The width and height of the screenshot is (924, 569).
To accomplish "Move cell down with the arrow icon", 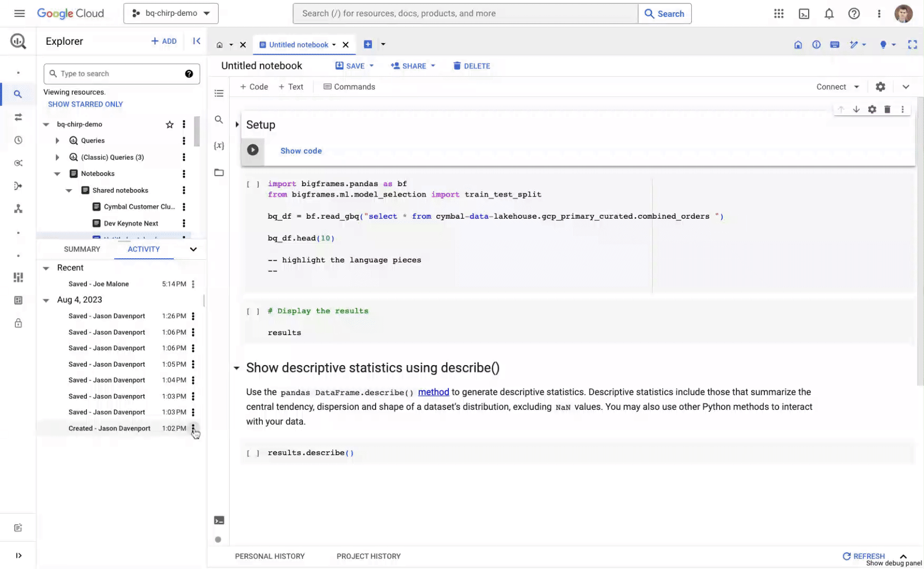I will coord(857,109).
